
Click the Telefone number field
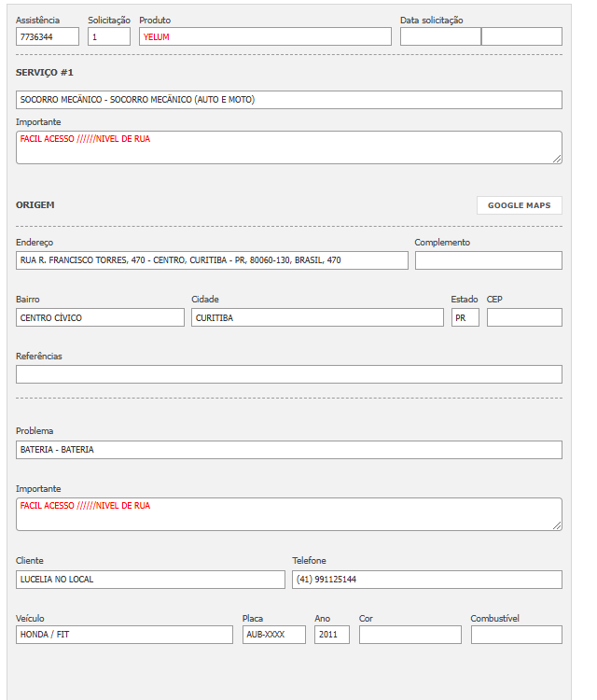coord(427,580)
